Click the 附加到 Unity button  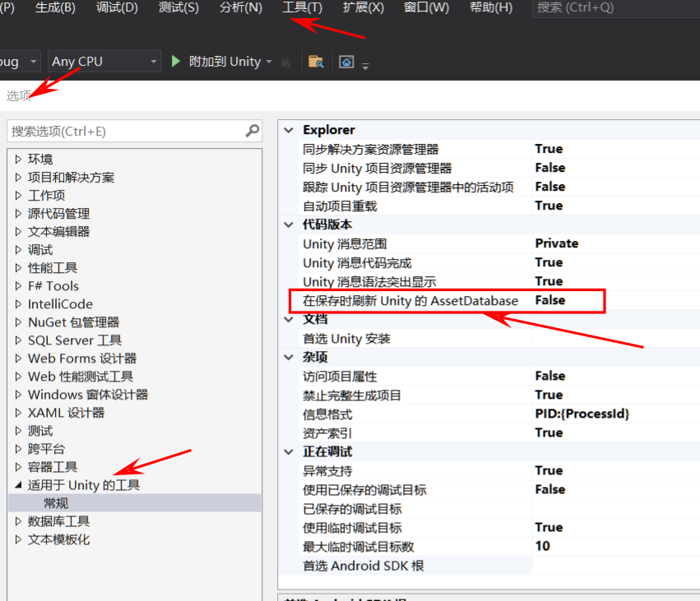point(225,61)
